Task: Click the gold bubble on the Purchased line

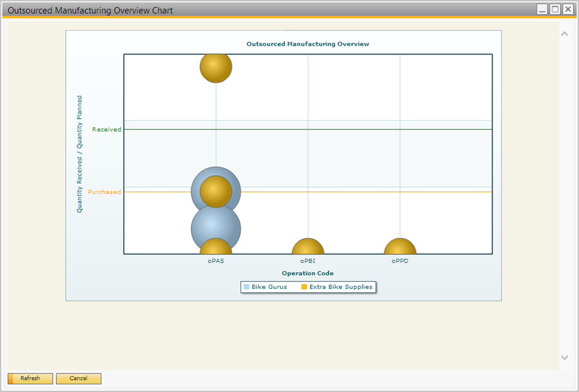Action: pyautogui.click(x=216, y=191)
